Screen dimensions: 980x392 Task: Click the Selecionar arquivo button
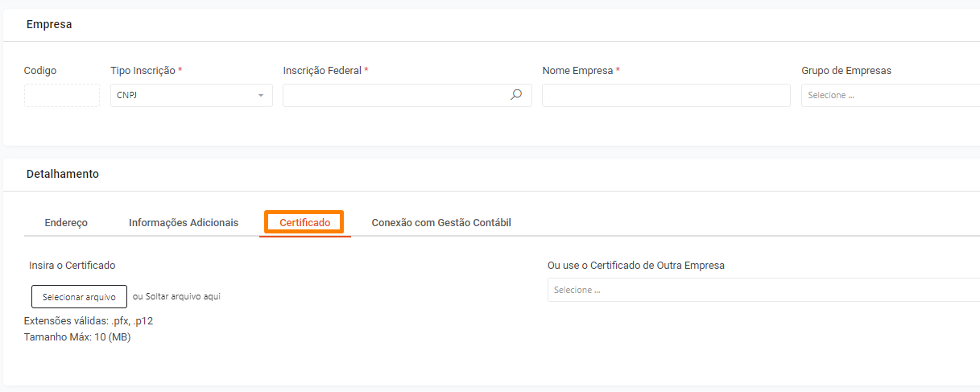coord(79,296)
